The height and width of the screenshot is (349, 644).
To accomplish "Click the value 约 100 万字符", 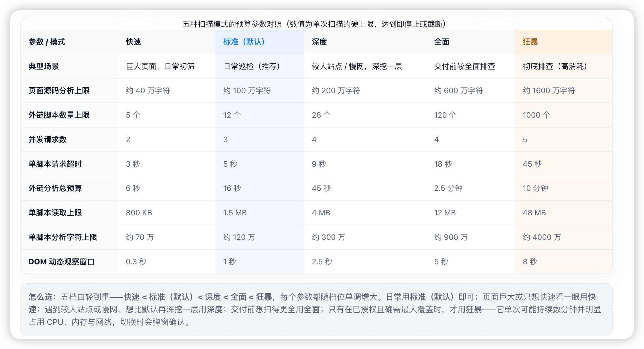I will [x=247, y=91].
